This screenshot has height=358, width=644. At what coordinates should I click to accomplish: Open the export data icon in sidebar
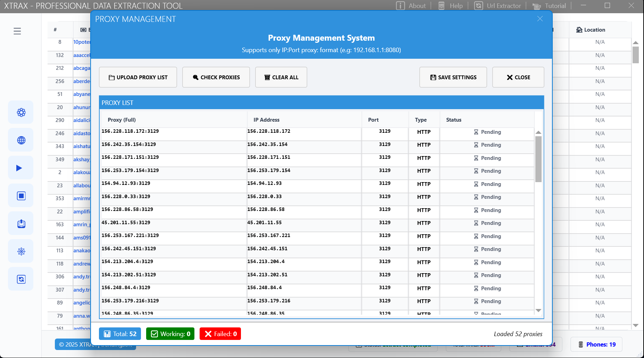[x=21, y=223]
